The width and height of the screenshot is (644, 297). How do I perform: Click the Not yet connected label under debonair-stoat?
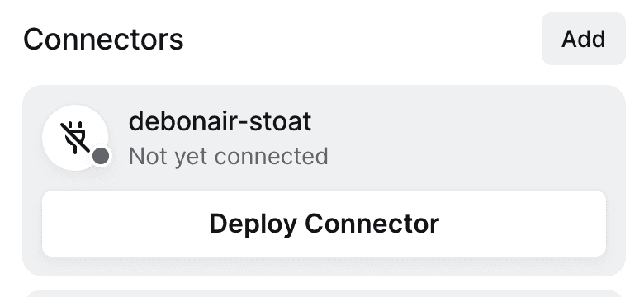pos(229,156)
